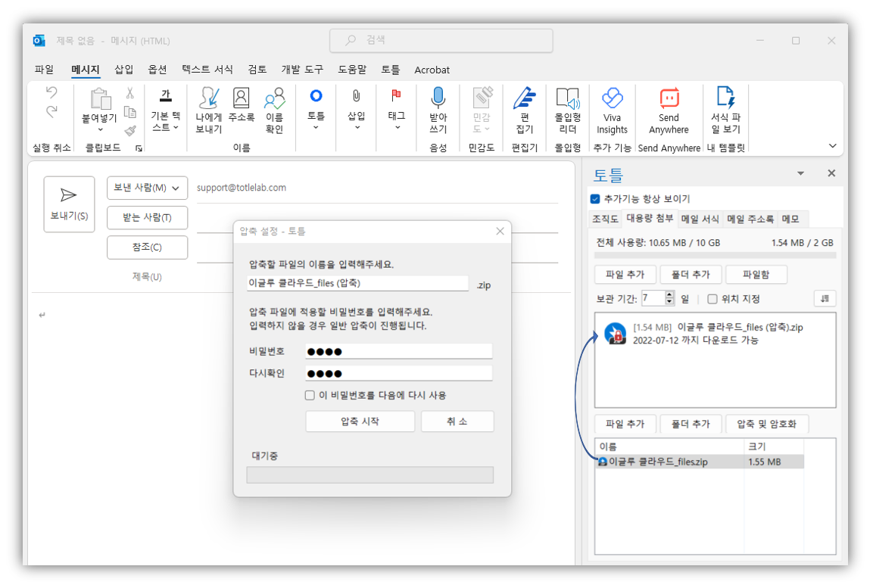
Task: Select 이글루 클라우드_files.zip row in list
Action: (x=700, y=462)
